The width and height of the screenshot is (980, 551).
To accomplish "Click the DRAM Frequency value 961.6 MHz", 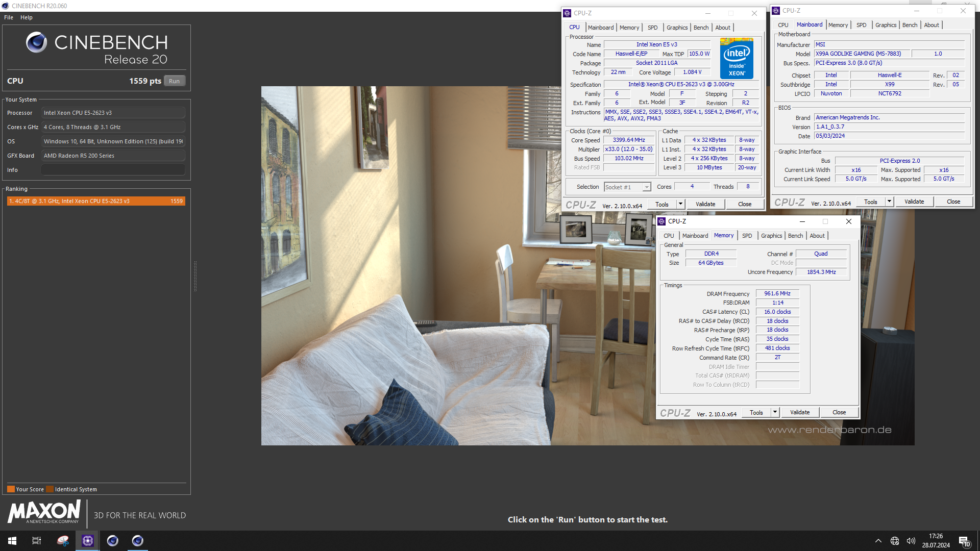I will click(777, 293).
